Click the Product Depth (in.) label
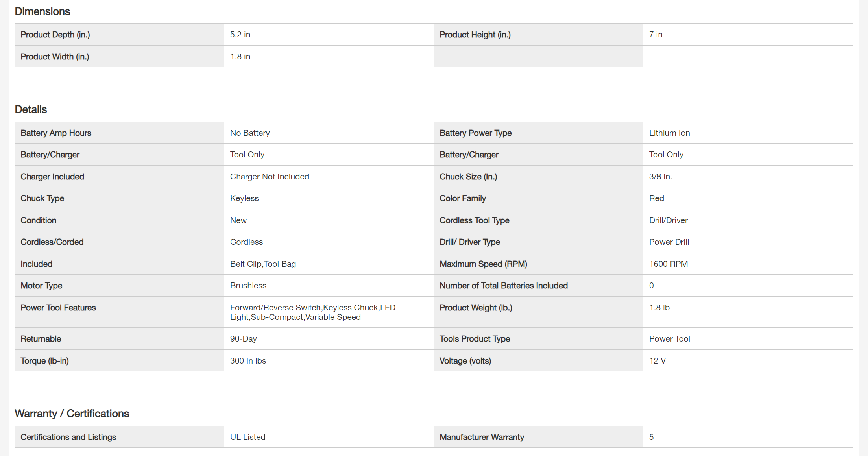Viewport: 868px width, 456px height. (55, 35)
